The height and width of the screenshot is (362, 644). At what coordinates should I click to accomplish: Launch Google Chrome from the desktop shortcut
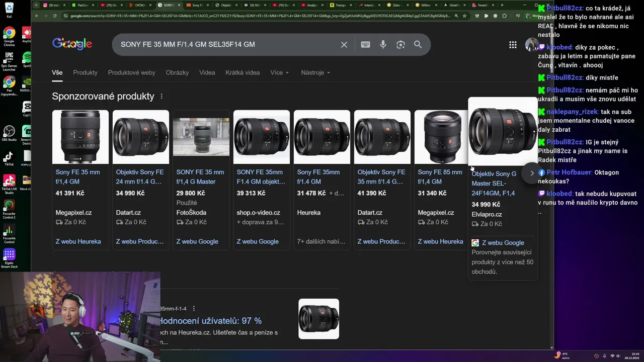(x=9, y=37)
